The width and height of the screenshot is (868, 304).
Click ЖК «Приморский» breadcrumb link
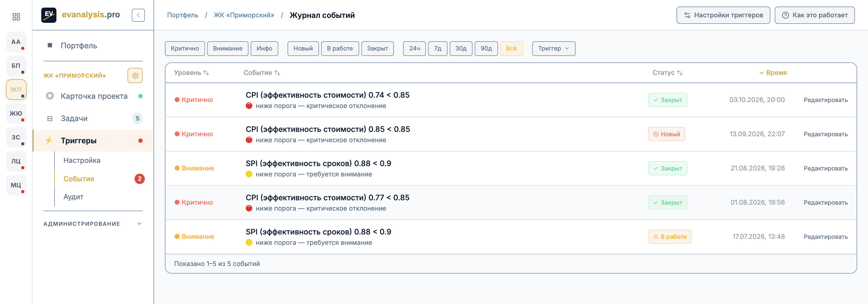244,15
